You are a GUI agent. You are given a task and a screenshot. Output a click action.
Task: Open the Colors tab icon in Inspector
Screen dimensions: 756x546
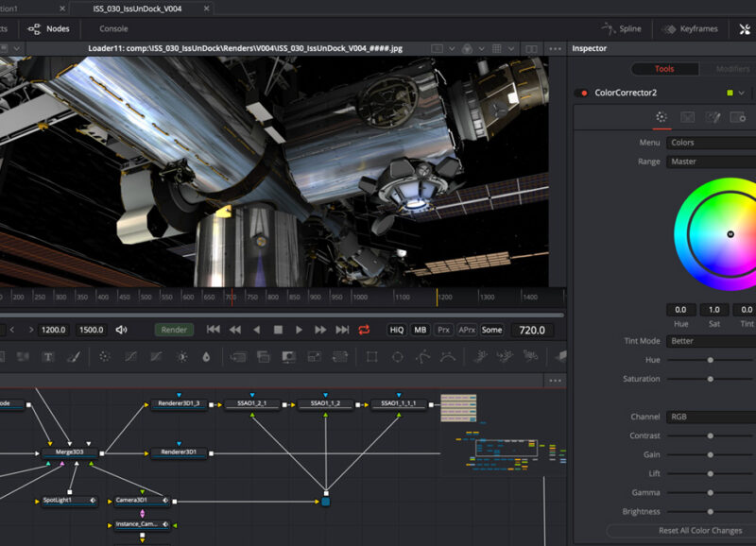tap(661, 117)
